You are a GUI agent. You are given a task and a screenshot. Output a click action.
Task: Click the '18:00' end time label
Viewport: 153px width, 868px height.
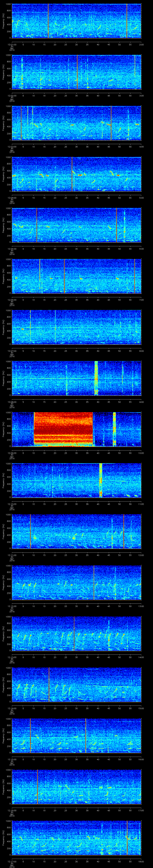[141, 861]
